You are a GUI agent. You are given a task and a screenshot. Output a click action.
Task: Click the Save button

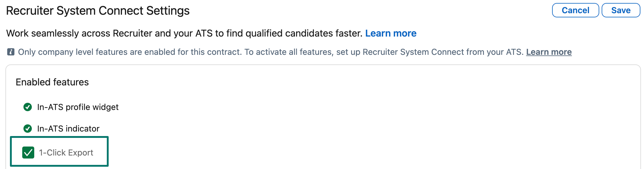(x=621, y=10)
